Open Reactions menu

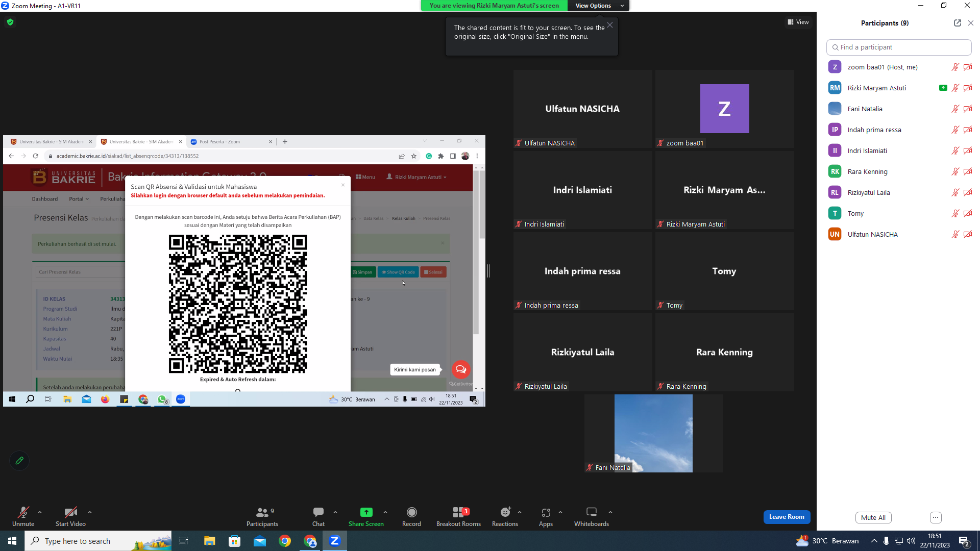click(505, 516)
